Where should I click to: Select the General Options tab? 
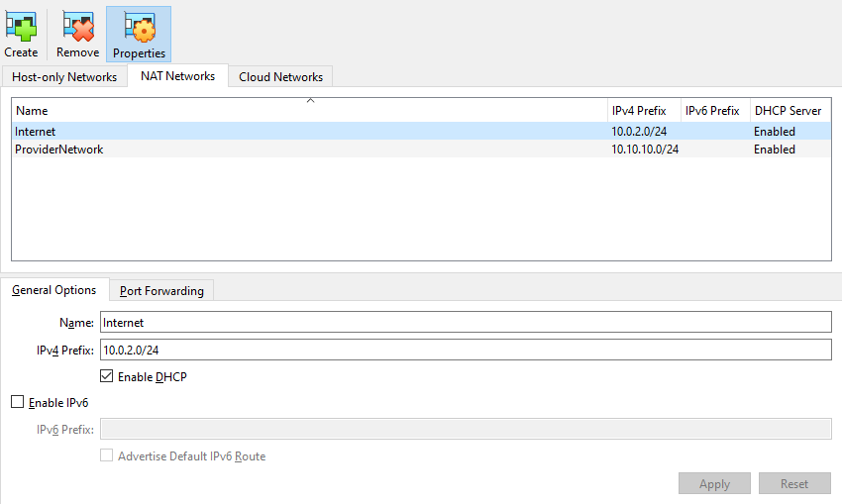pyautogui.click(x=54, y=290)
